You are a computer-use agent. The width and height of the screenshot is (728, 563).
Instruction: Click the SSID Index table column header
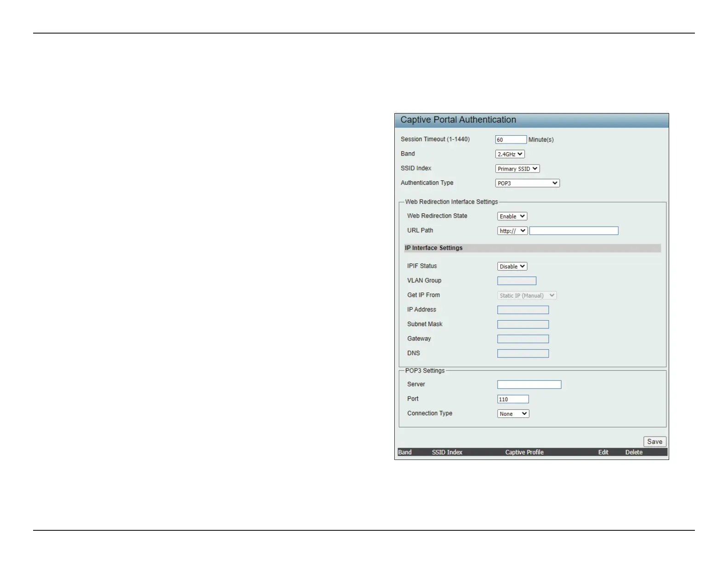[447, 452]
